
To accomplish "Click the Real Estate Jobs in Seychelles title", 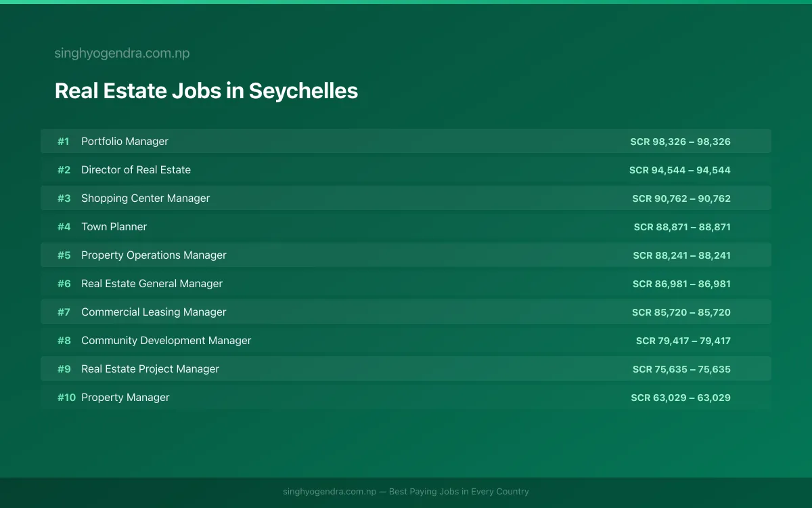I will (x=206, y=91).
